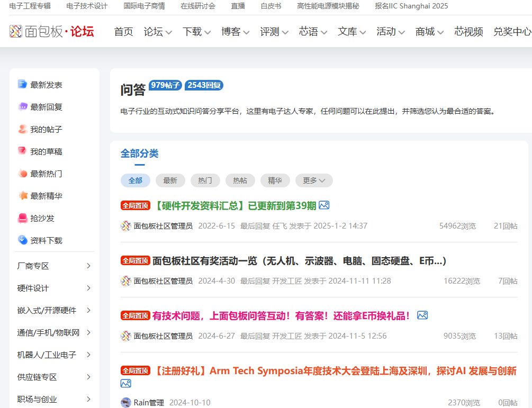The height and width of the screenshot is (408, 532).
Task: Click the 面包板论坛 site logo
Action: (52, 32)
